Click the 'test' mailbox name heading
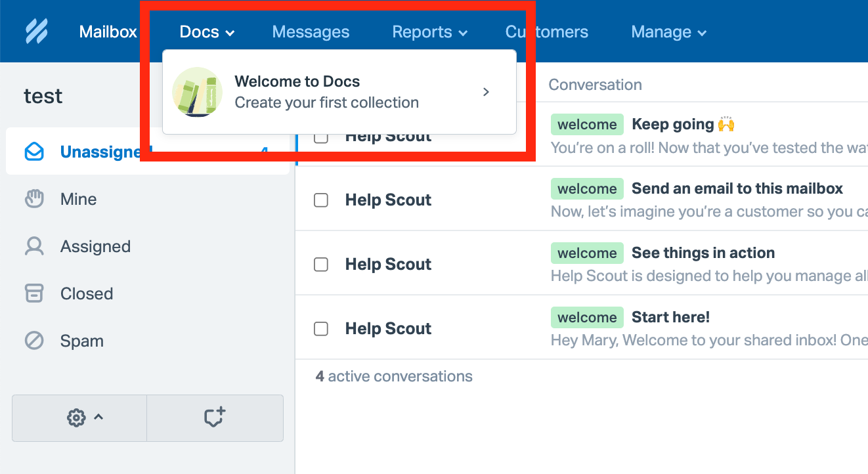The height and width of the screenshot is (474, 868). click(x=43, y=96)
